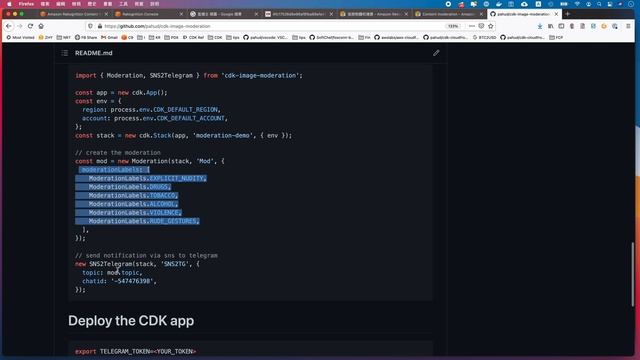Open Most Visited bookmarks folder
Image resolution: width=640 pixels, height=360 pixels.
(x=20, y=37)
